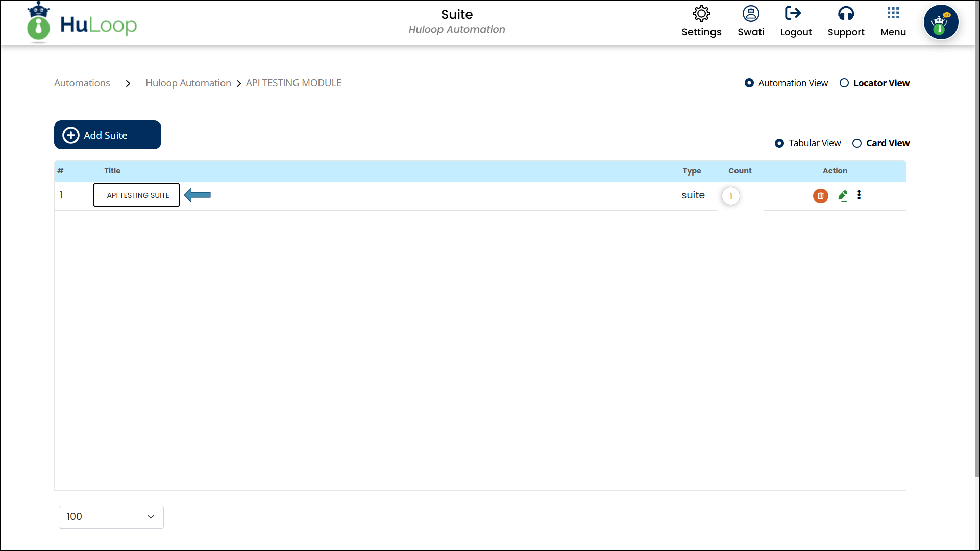
Task: Open API TESTING MODULE breadcrumb link
Action: [x=293, y=83]
